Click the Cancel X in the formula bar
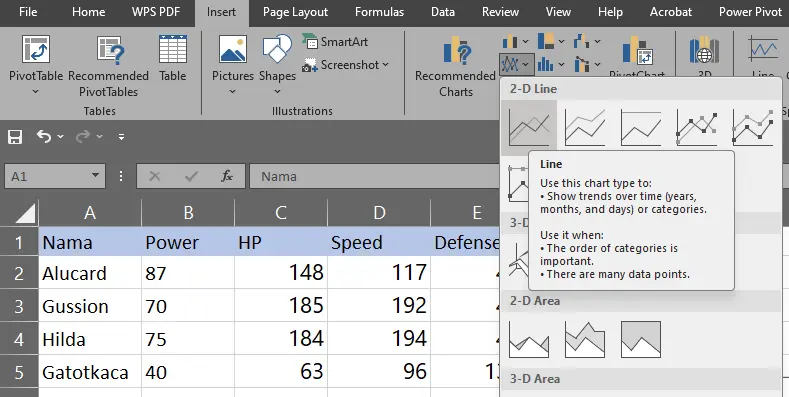 pos(154,176)
